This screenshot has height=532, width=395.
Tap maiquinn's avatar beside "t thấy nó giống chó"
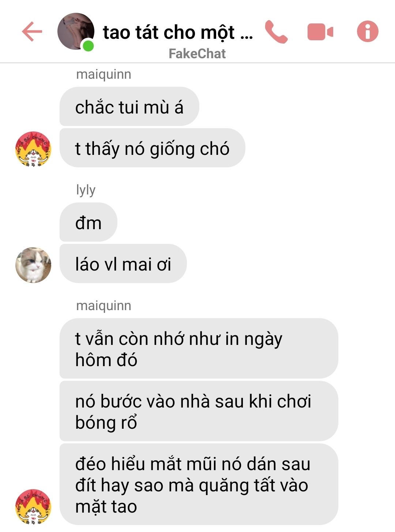(x=33, y=149)
